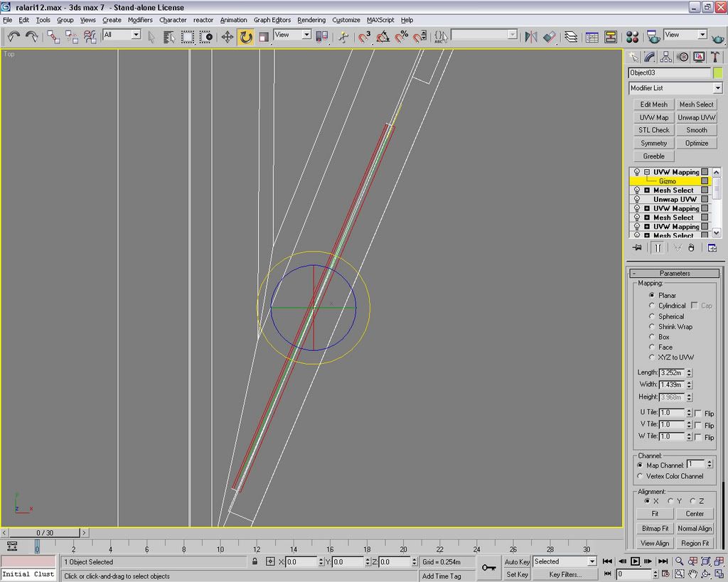Open the render type View dropdown
The width and height of the screenshot is (728, 582).
tap(702, 34)
